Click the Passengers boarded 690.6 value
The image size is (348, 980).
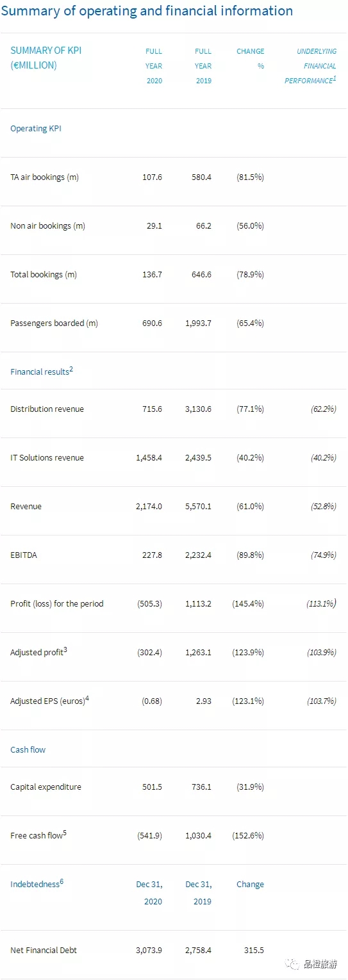(x=152, y=323)
